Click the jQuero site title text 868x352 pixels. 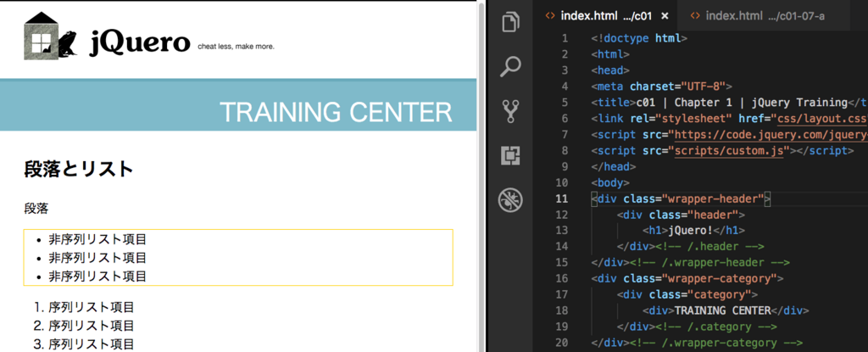(140, 42)
